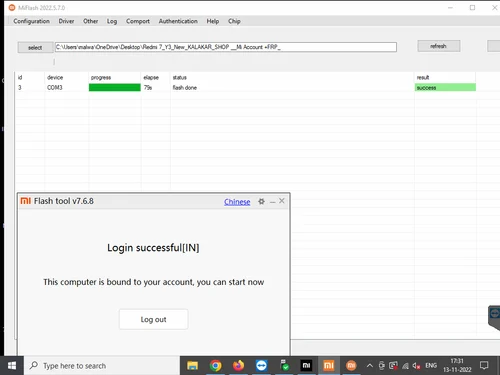Viewport: 500px width, 375px height.
Task: Click the MiFlash app icon in title bar
Action: [x=12, y=7]
